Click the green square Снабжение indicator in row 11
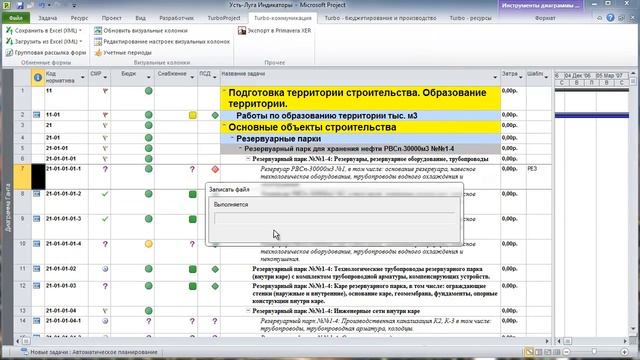This screenshot has height=360, width=640. click(193, 269)
